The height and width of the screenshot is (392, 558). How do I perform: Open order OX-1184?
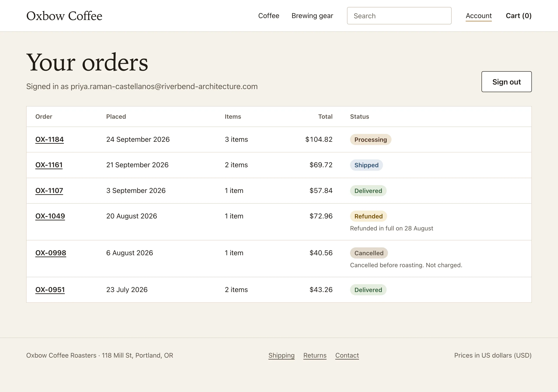(49, 139)
